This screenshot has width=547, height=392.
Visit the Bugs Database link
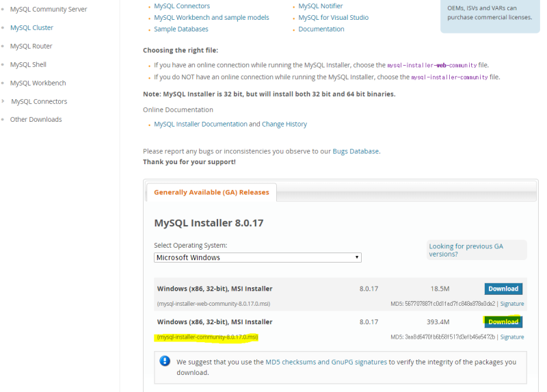pos(356,151)
